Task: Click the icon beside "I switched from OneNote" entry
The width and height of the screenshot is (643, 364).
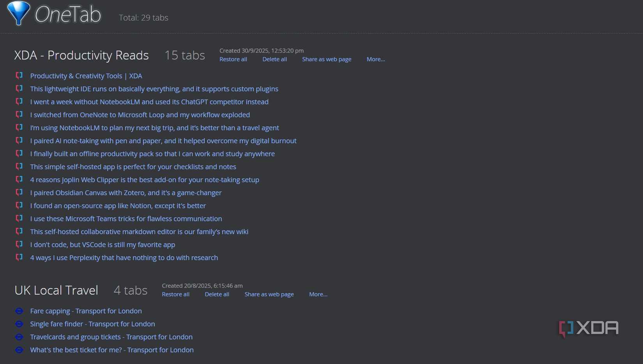Action: click(x=19, y=115)
